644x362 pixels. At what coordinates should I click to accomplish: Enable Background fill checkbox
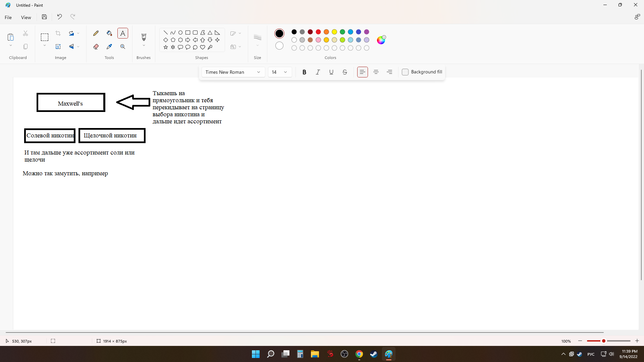405,72
